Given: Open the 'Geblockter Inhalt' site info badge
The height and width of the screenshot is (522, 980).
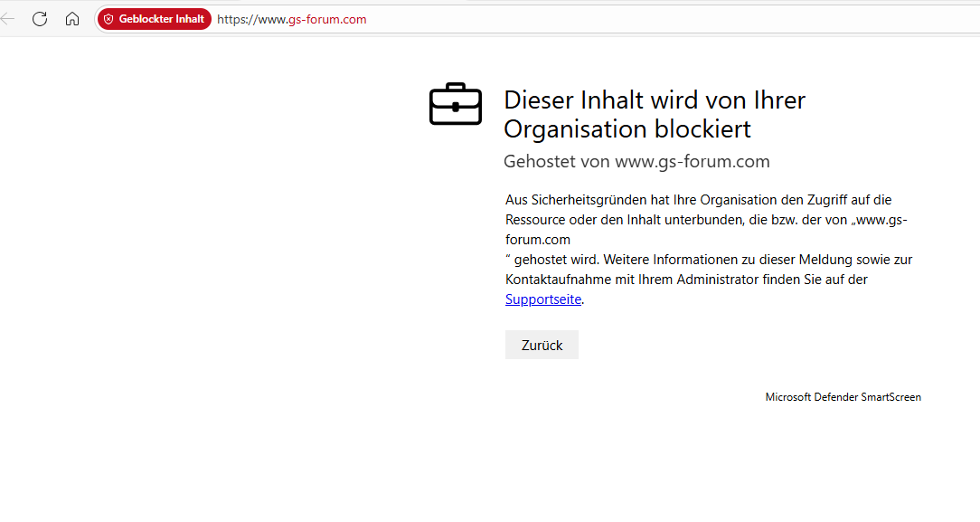Looking at the screenshot, I should pos(155,19).
